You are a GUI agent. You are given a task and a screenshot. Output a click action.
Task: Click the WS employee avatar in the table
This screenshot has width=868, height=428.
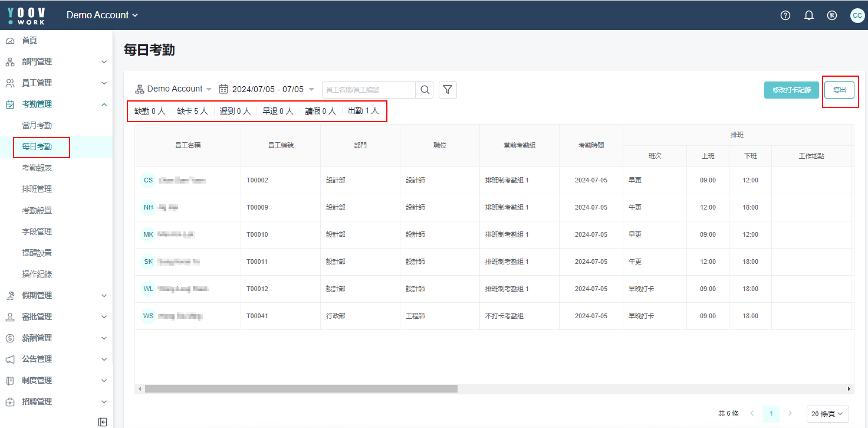coord(148,316)
